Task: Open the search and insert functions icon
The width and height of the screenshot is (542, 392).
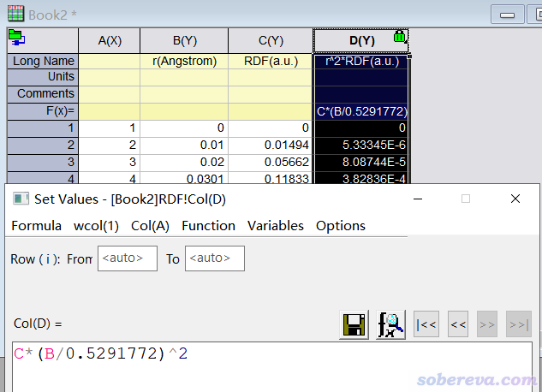Action: [391, 324]
